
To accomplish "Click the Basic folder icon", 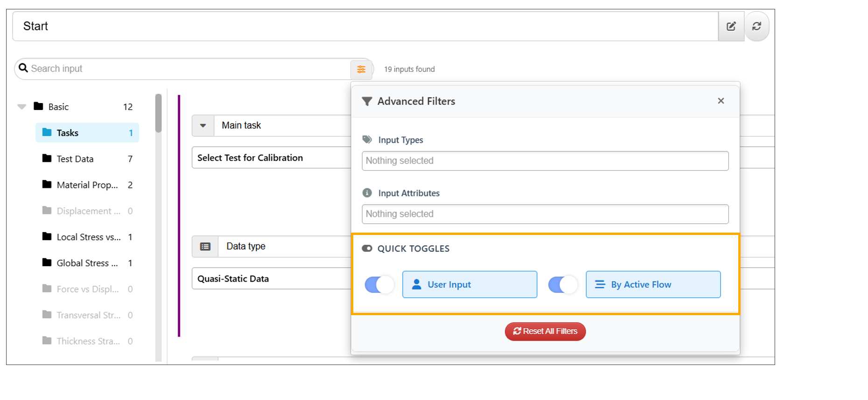I will (39, 107).
